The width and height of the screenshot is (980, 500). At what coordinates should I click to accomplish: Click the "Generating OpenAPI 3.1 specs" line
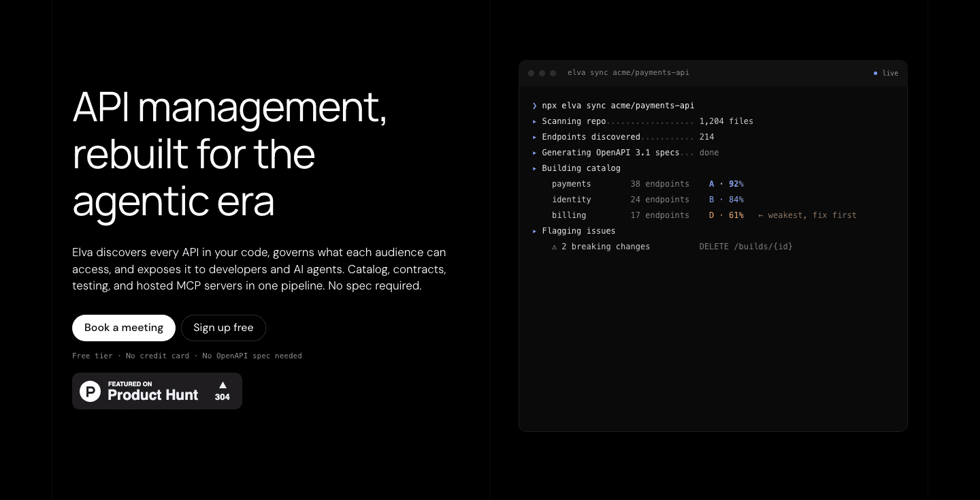tap(610, 153)
